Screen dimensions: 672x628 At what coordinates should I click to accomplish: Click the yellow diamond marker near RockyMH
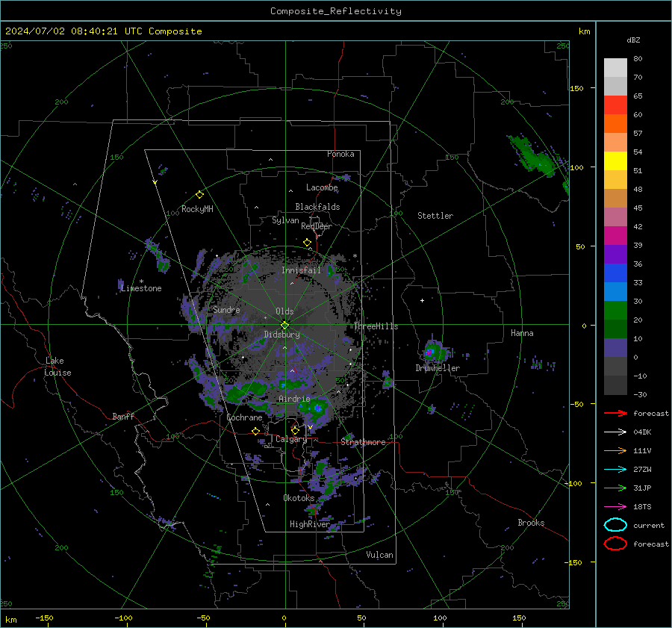coord(199,195)
